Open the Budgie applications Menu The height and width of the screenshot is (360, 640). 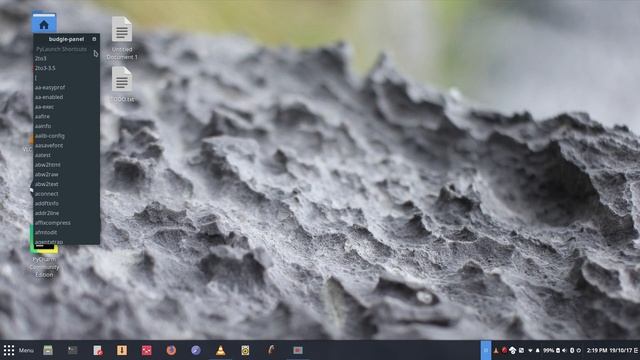click(x=19, y=350)
